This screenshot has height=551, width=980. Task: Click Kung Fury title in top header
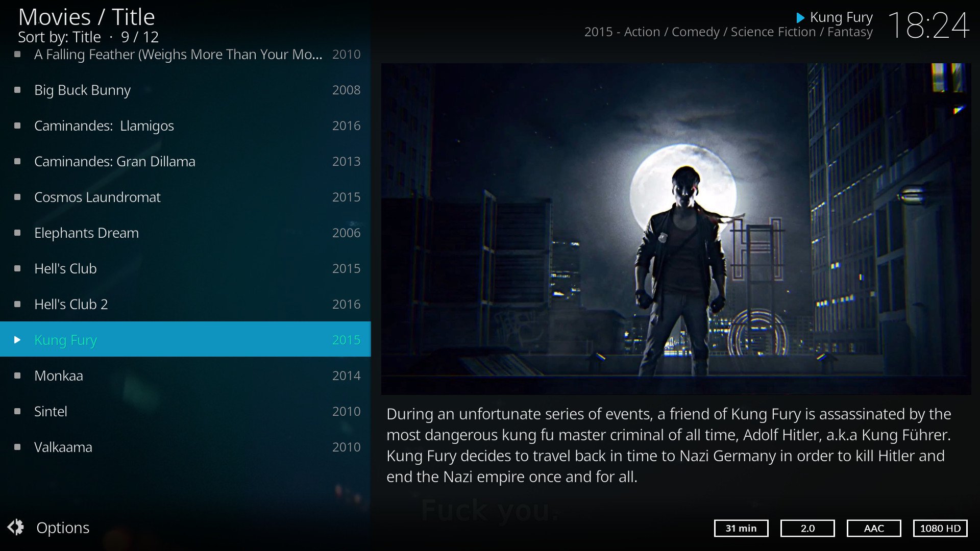tap(841, 18)
